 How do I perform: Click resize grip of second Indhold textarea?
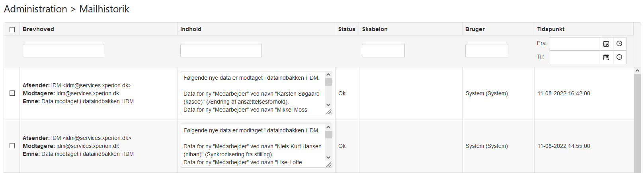point(329,165)
